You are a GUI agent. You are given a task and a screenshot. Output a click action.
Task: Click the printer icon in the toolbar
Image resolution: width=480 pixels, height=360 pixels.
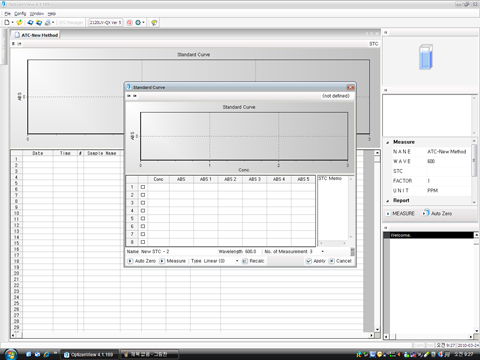pos(48,22)
